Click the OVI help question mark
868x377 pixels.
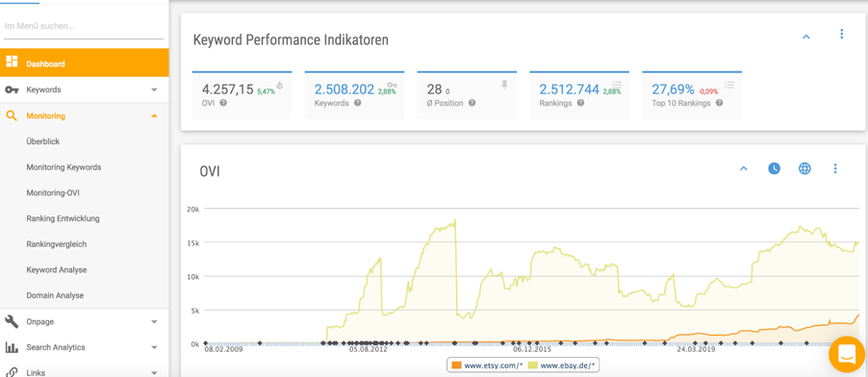(x=223, y=103)
